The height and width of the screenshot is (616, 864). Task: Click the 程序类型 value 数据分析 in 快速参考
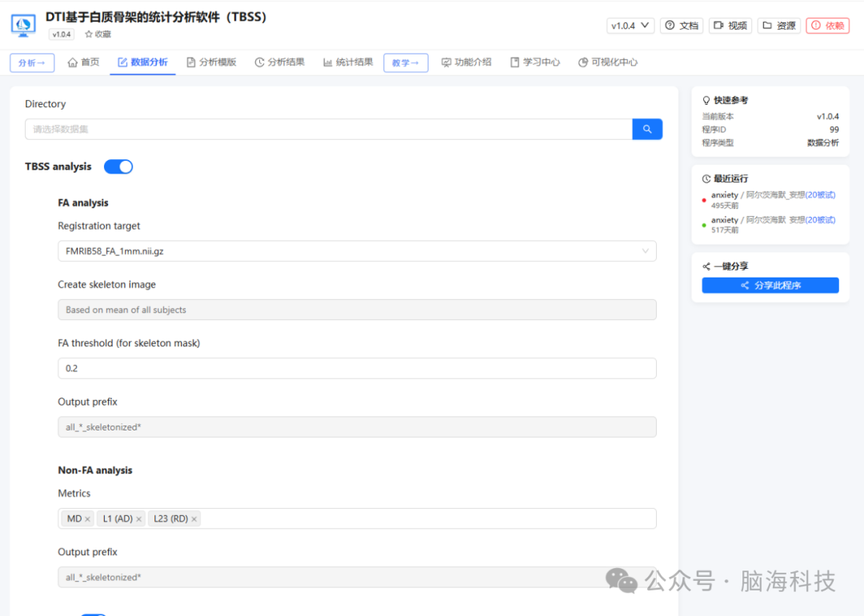(822, 142)
